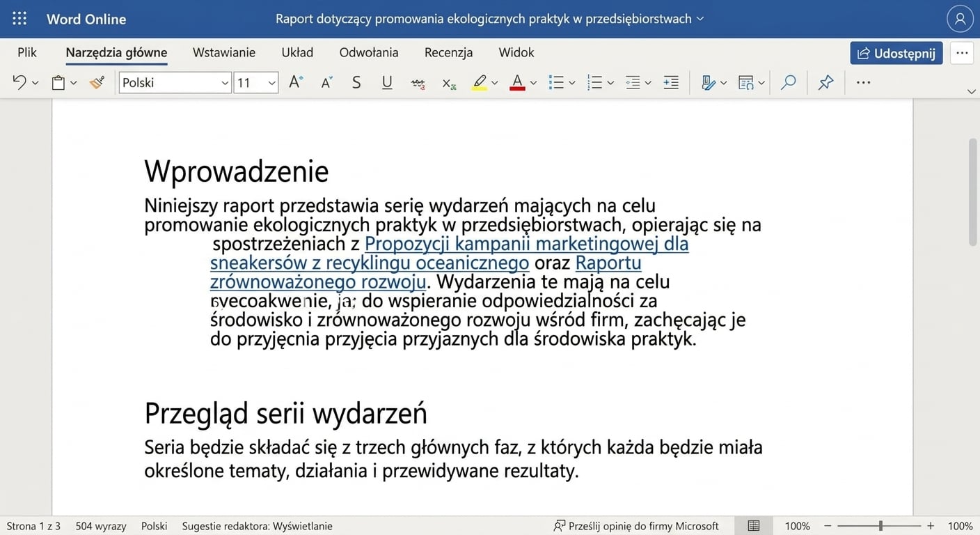The width and height of the screenshot is (980, 535).
Task: Click the Polski language status entry
Action: [x=154, y=526]
